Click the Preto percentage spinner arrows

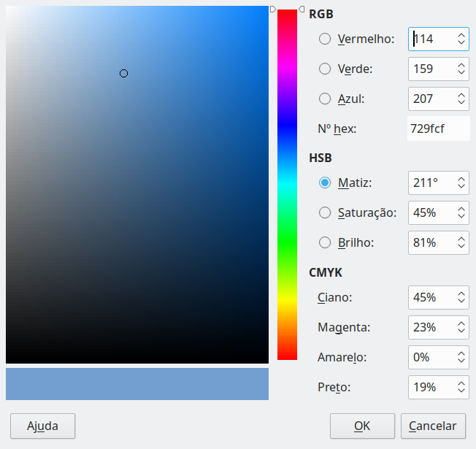pos(461,387)
